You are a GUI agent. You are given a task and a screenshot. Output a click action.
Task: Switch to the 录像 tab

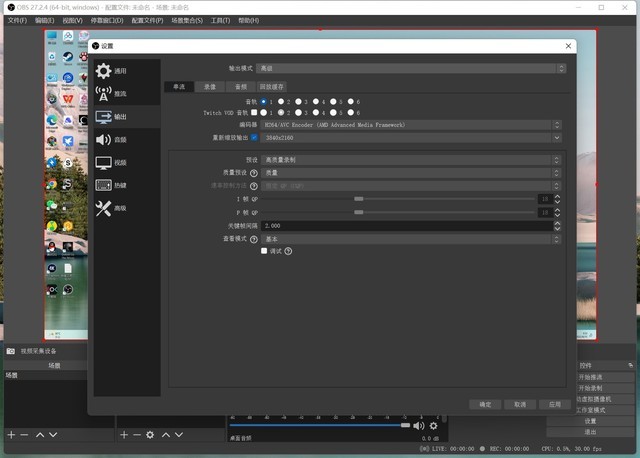[210, 87]
